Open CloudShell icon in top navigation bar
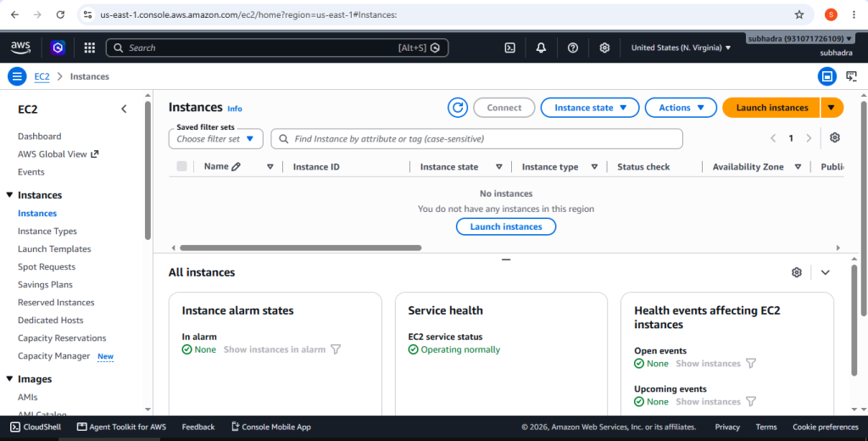 509,47
